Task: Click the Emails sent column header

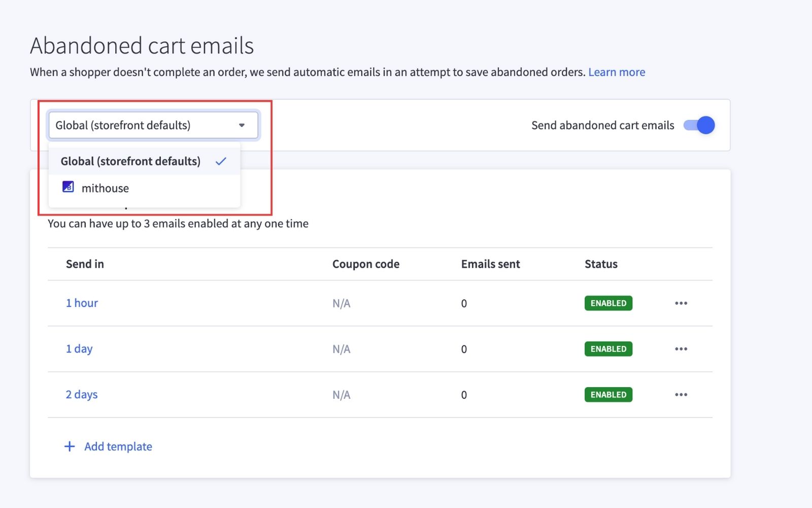Action: [490, 264]
